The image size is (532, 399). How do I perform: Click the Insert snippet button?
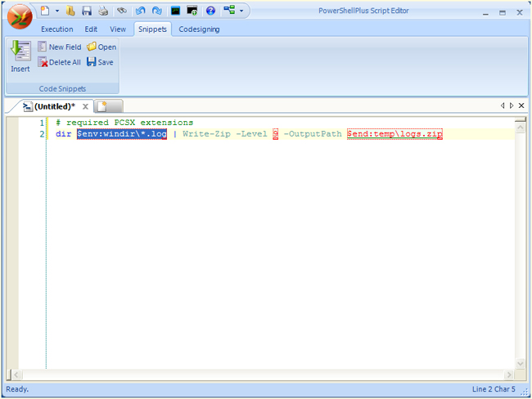(20, 56)
